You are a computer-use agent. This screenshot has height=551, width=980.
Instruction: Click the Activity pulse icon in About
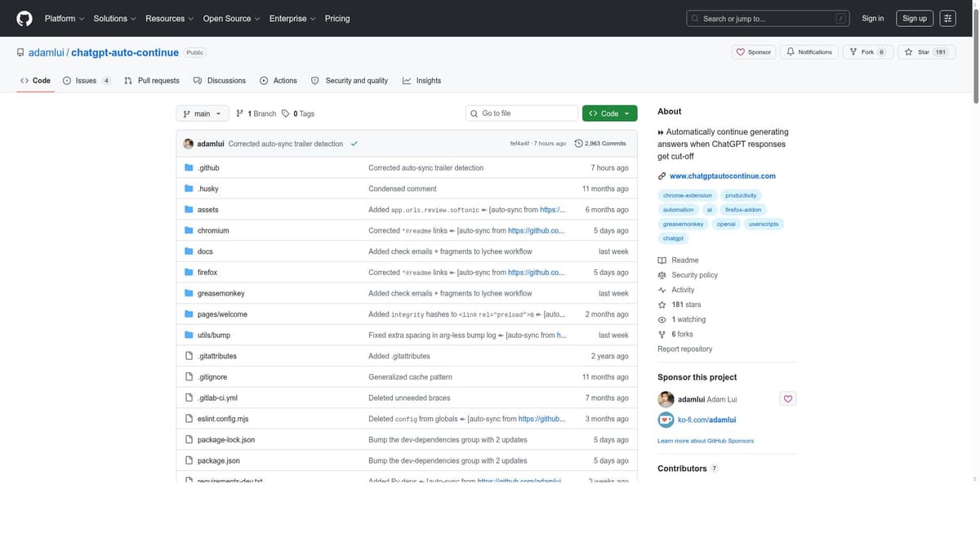pos(660,288)
